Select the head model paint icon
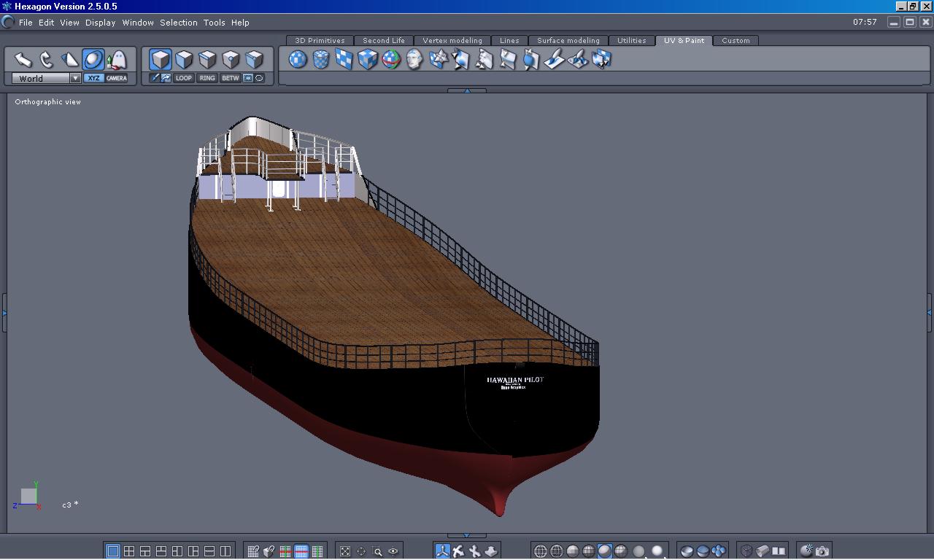Viewport: 934px width, 560px height. click(x=414, y=59)
